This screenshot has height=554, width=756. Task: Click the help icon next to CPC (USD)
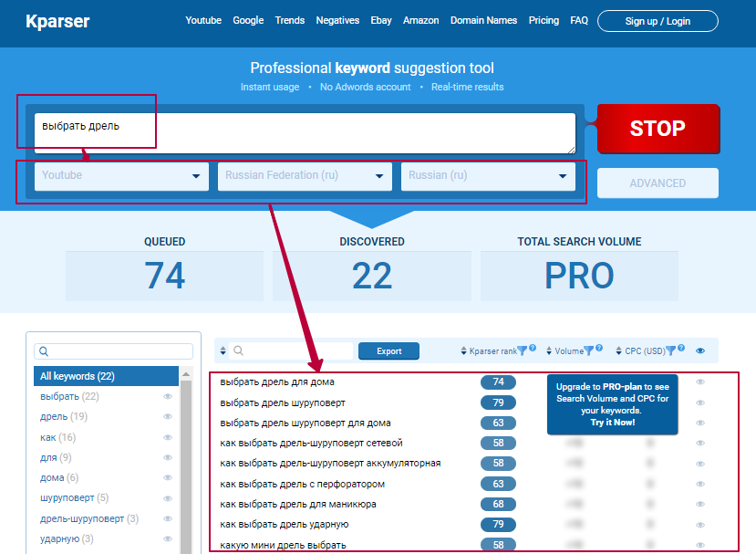(683, 348)
